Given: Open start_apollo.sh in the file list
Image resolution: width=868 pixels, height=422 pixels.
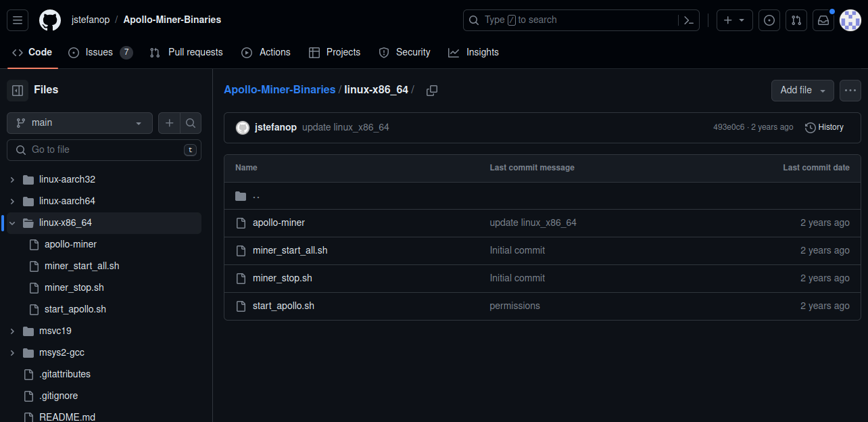Looking at the screenshot, I should (x=283, y=306).
